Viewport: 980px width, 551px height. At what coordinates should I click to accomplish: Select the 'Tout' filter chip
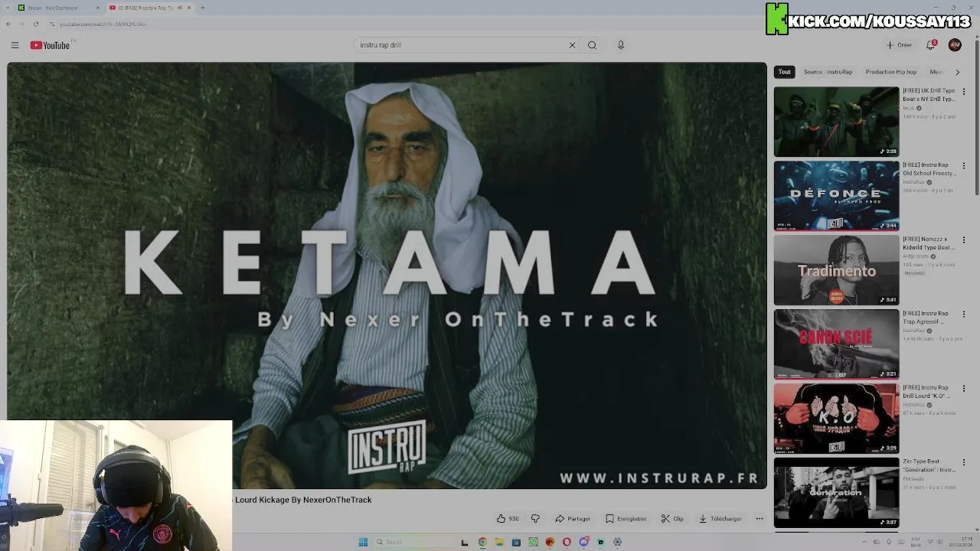[x=785, y=72]
